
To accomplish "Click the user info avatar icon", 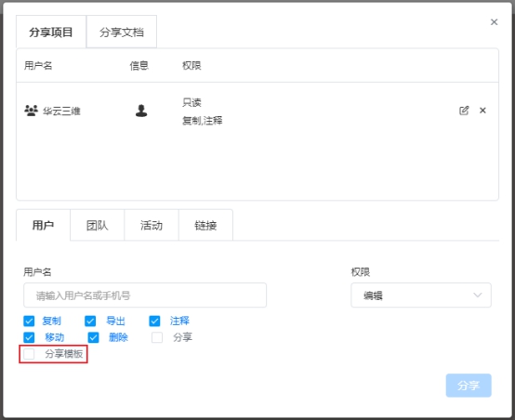I will click(x=141, y=111).
